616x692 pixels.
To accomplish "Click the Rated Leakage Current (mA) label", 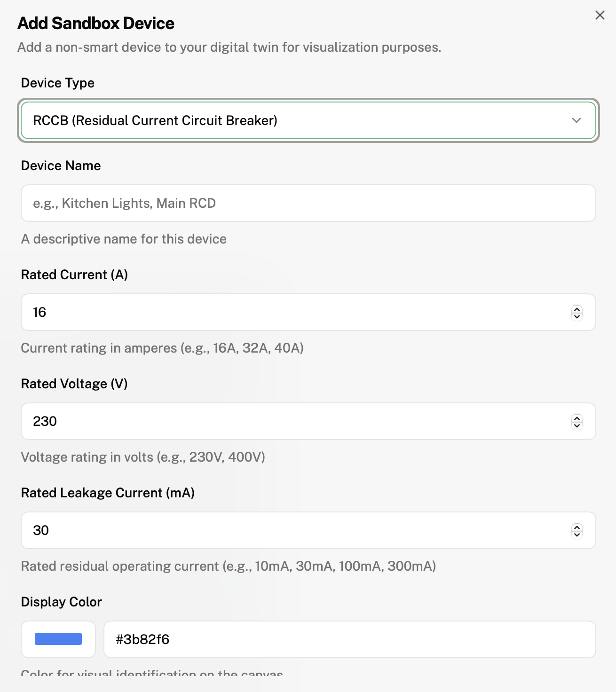I will 108,493.
